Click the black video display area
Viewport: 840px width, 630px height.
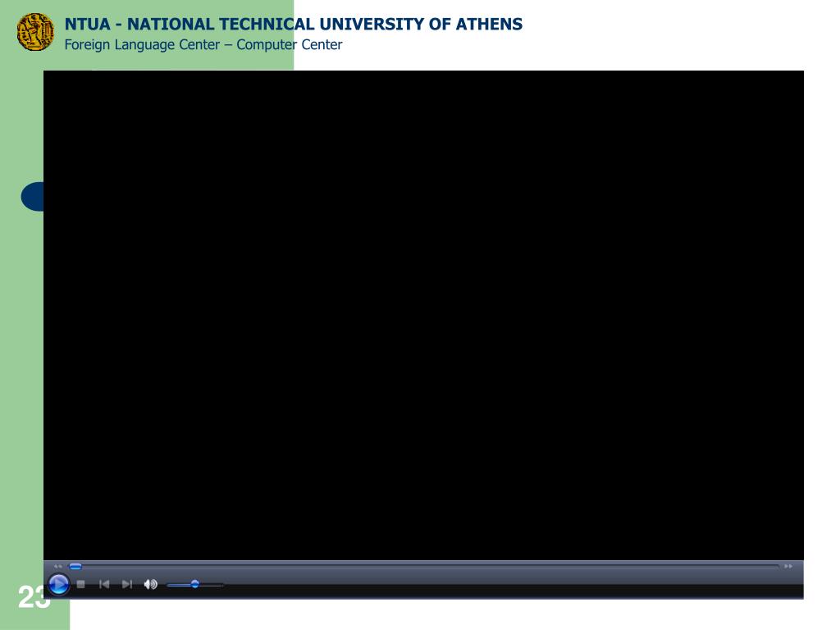[x=423, y=315]
